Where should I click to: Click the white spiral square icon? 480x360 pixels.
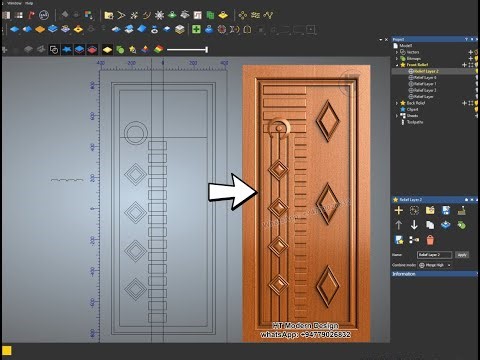[198, 15]
